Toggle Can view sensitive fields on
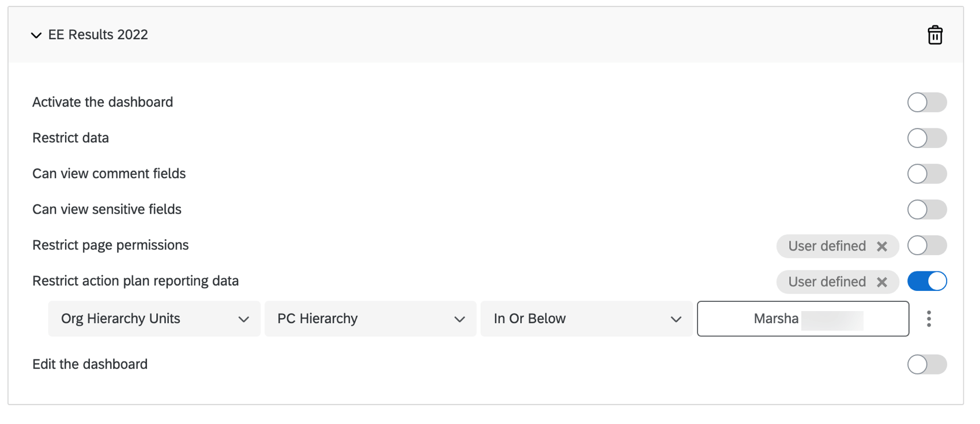980x424 pixels. (x=926, y=210)
